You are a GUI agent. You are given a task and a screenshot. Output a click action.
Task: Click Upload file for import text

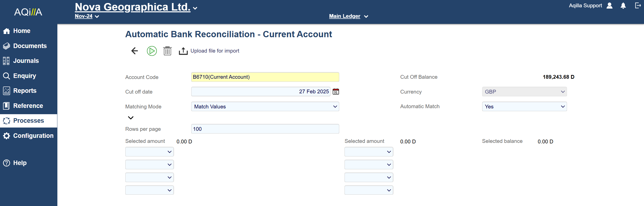(x=215, y=51)
